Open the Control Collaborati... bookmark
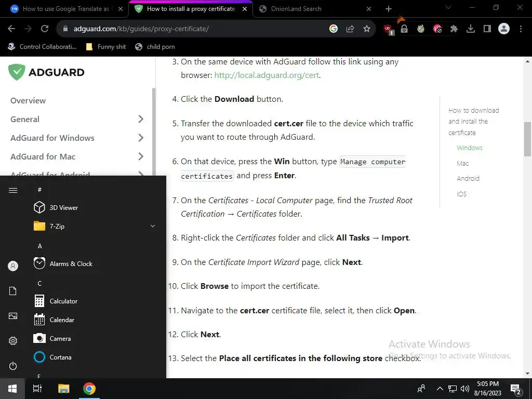 (43, 47)
